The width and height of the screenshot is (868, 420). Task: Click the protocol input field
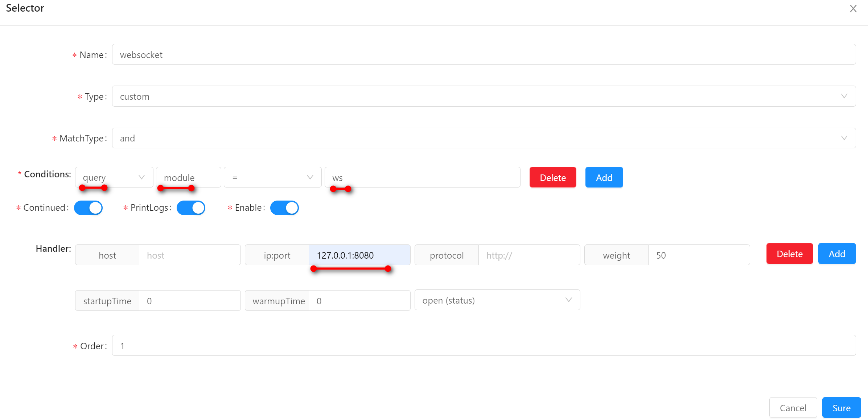click(x=529, y=255)
